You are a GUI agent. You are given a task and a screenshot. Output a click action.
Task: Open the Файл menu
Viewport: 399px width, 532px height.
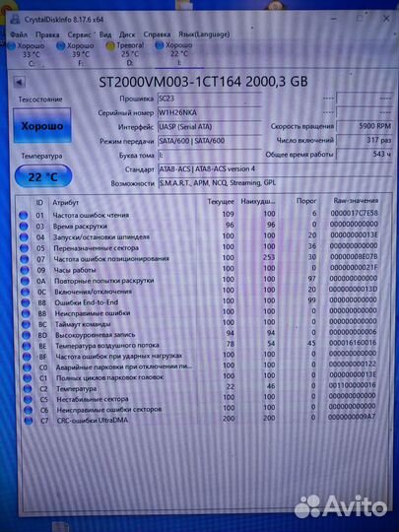click(x=19, y=34)
